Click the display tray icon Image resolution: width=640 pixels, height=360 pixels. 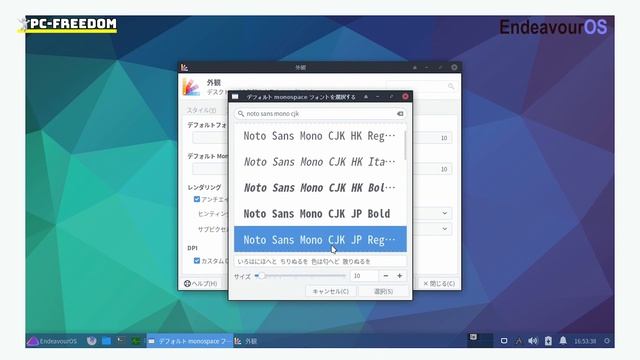click(504, 341)
